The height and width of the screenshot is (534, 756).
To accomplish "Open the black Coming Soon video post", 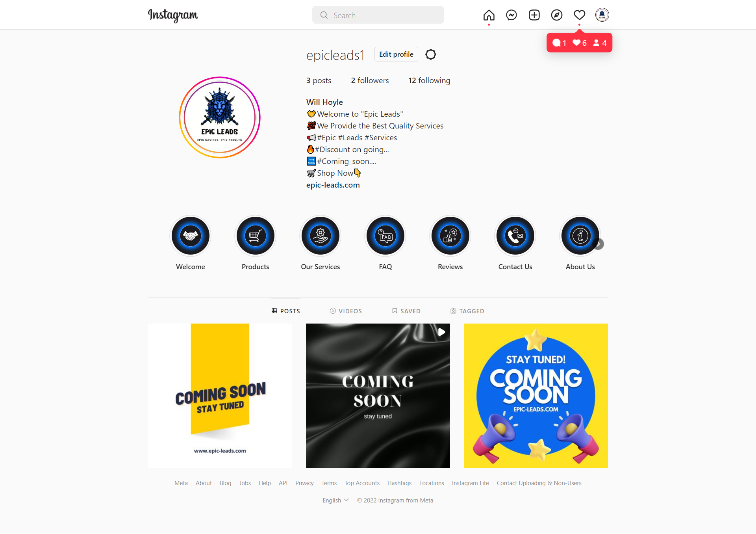I will [x=378, y=396].
